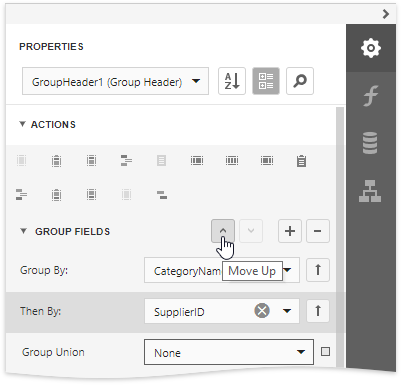Viewport: 401px width, 385px height.
Task: Click the Insert Report Footer Band action icon
Action: (57, 194)
